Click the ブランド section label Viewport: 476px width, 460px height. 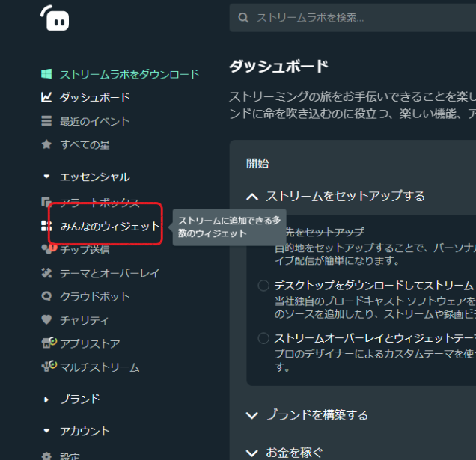(x=80, y=399)
